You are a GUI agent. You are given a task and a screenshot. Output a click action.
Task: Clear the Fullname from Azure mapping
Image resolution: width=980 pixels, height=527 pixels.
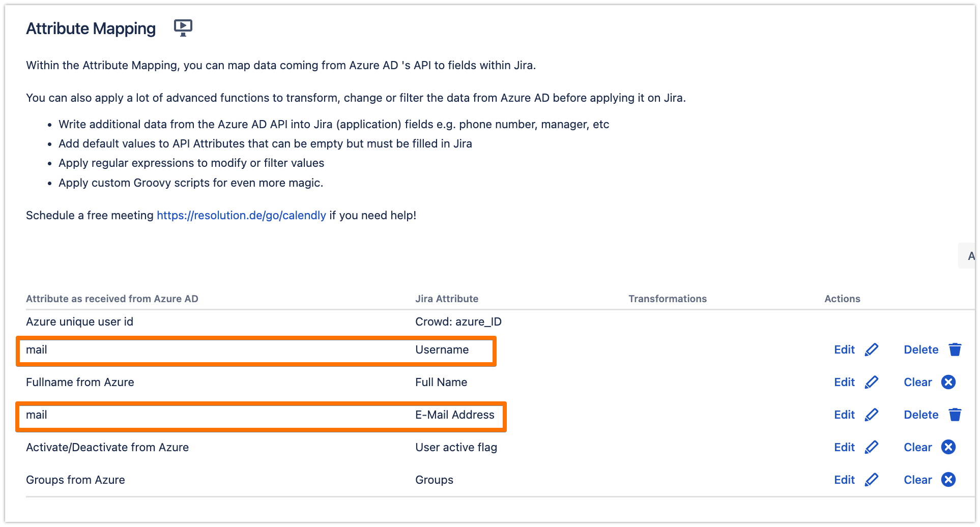point(918,382)
